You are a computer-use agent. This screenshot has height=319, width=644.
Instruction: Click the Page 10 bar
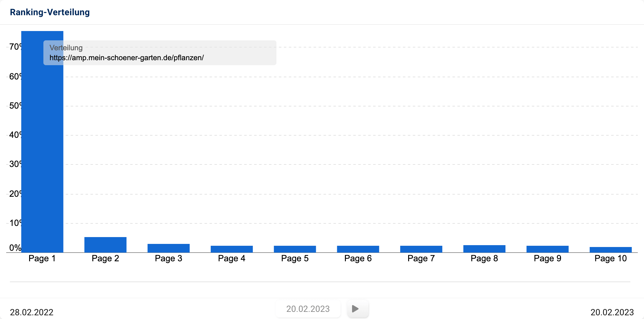tap(611, 249)
